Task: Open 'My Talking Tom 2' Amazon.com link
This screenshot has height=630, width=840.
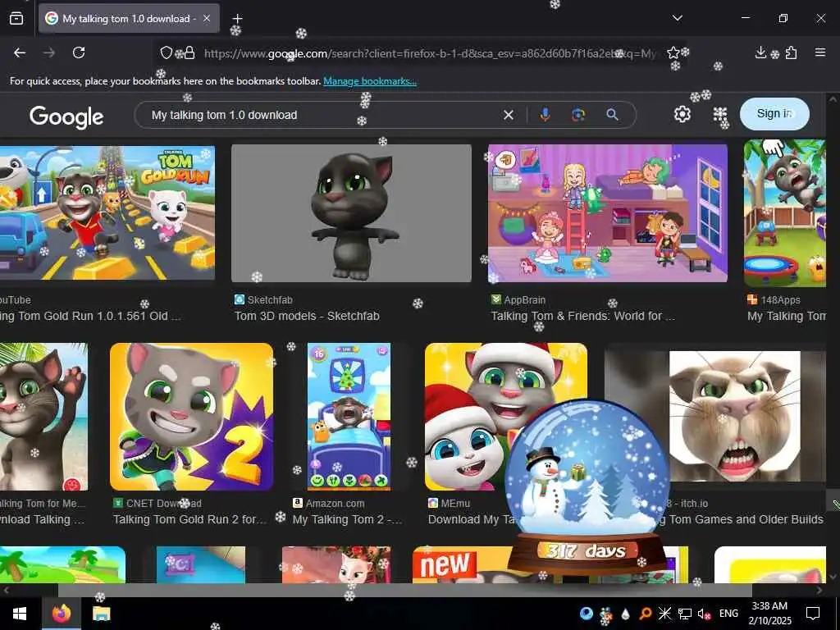Action: [347, 519]
